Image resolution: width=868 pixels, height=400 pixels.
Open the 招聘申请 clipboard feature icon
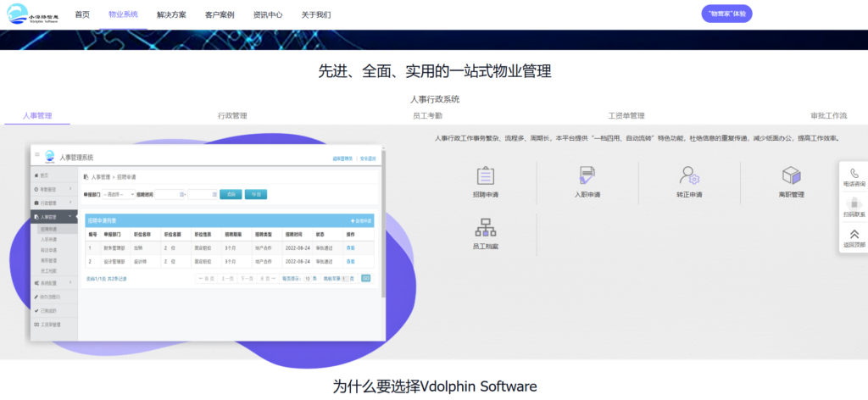(486, 175)
